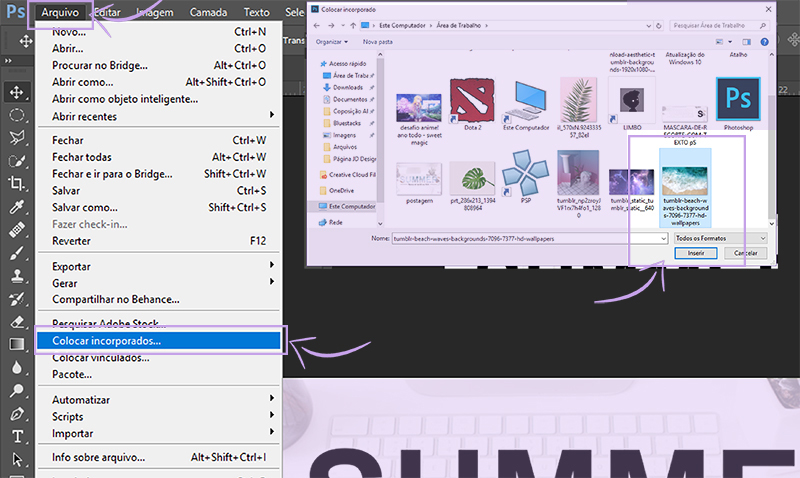Open the Camada menu
The width and height of the screenshot is (800, 478).
208,12
